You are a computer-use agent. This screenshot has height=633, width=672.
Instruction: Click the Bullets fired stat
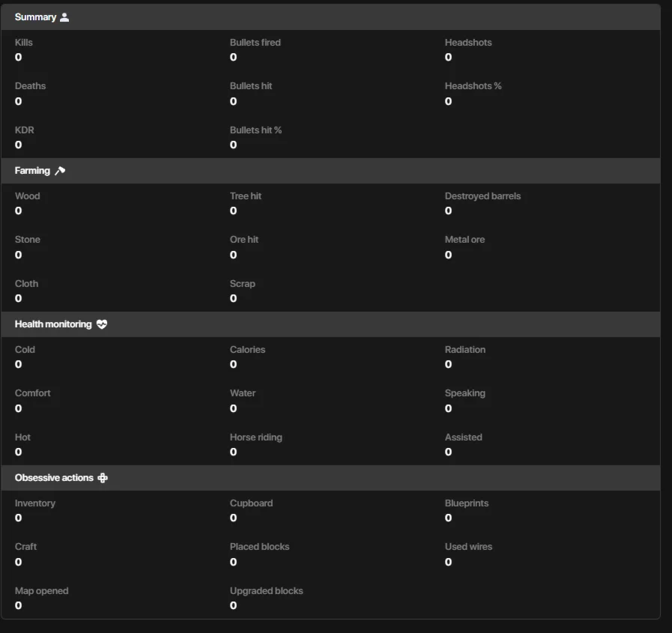tap(255, 43)
